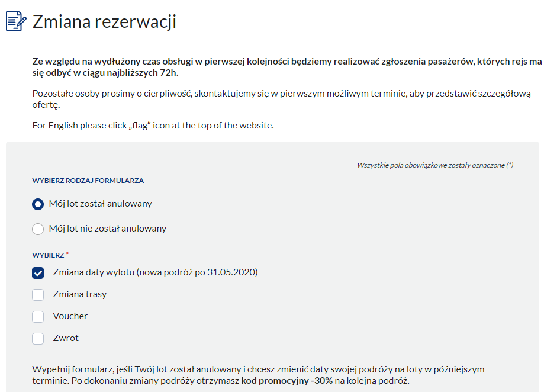Select radio option "Mój lot nie został anulowany"
The height and width of the screenshot is (392, 544).
click(37, 228)
